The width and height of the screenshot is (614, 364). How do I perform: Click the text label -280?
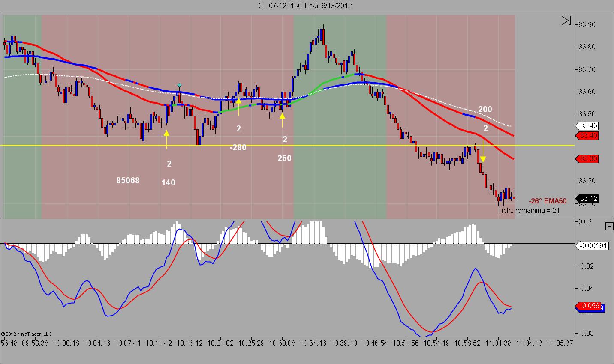(238, 148)
